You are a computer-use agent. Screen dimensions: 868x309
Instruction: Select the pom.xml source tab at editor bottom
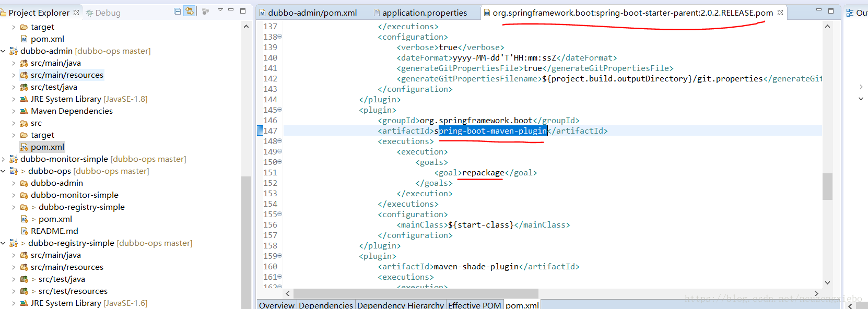(522, 305)
